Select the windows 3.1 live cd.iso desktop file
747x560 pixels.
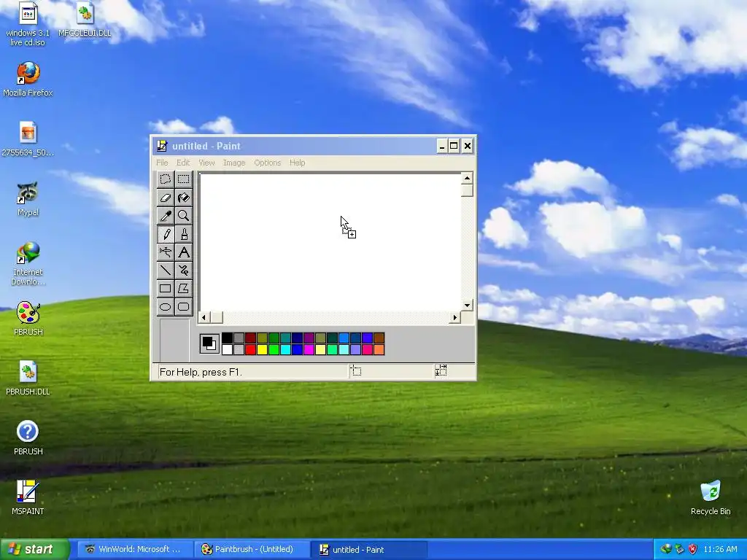pyautogui.click(x=28, y=24)
